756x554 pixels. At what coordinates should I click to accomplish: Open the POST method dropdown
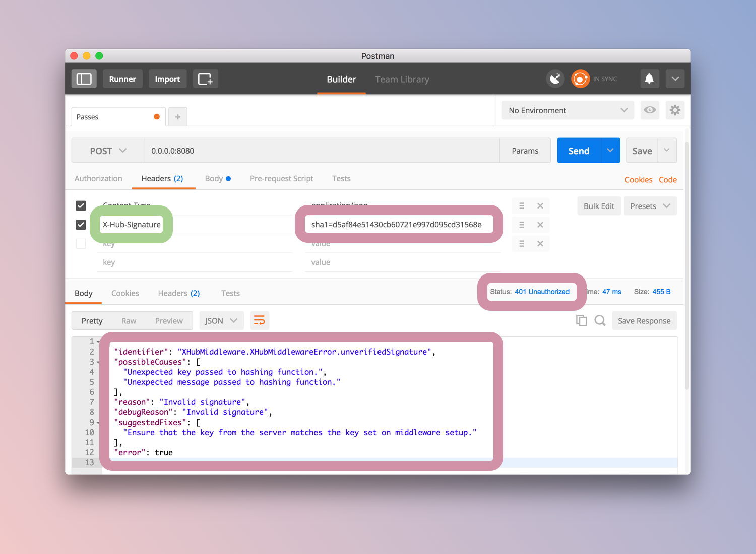coord(108,151)
